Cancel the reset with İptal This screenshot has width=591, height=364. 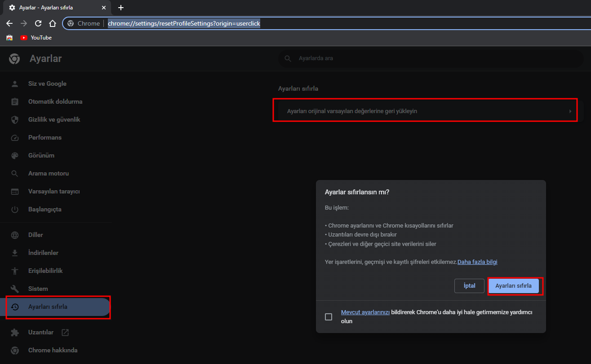(x=469, y=286)
